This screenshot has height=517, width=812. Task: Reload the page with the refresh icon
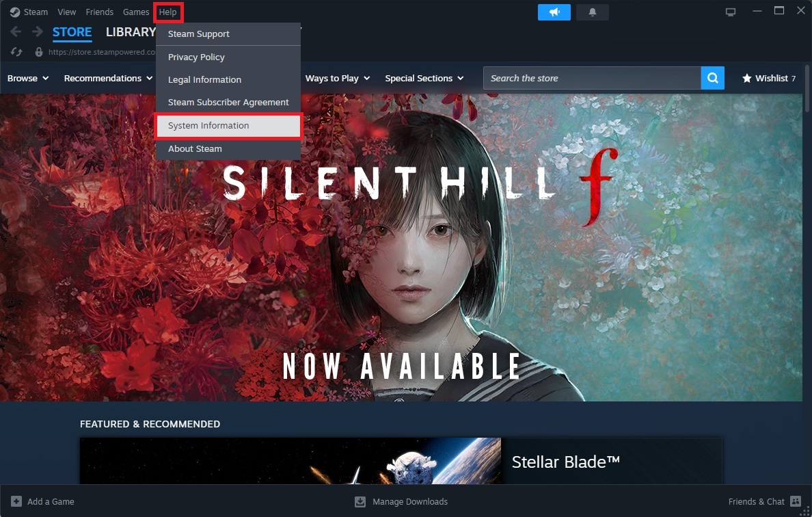(x=15, y=51)
